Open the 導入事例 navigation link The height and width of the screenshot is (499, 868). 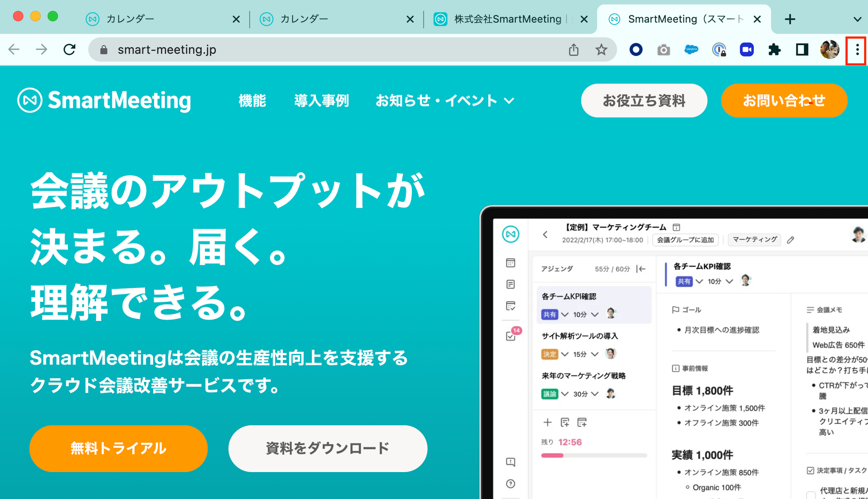tap(322, 101)
